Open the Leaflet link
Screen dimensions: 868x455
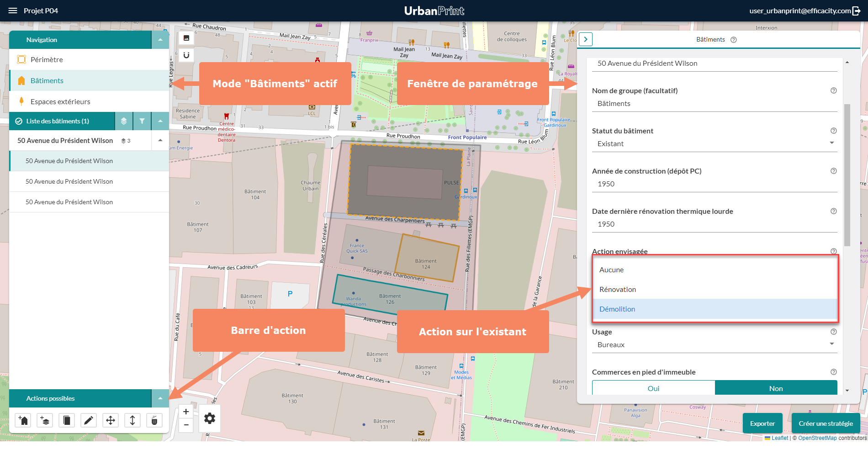click(779, 438)
